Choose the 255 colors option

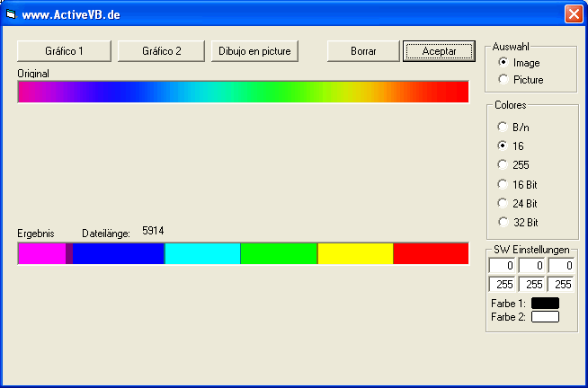[x=503, y=164]
